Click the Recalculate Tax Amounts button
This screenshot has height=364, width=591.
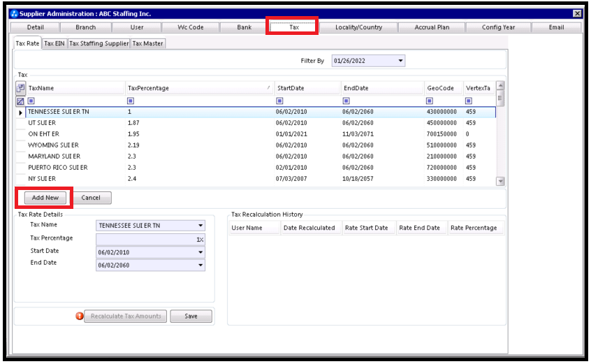coord(126,316)
